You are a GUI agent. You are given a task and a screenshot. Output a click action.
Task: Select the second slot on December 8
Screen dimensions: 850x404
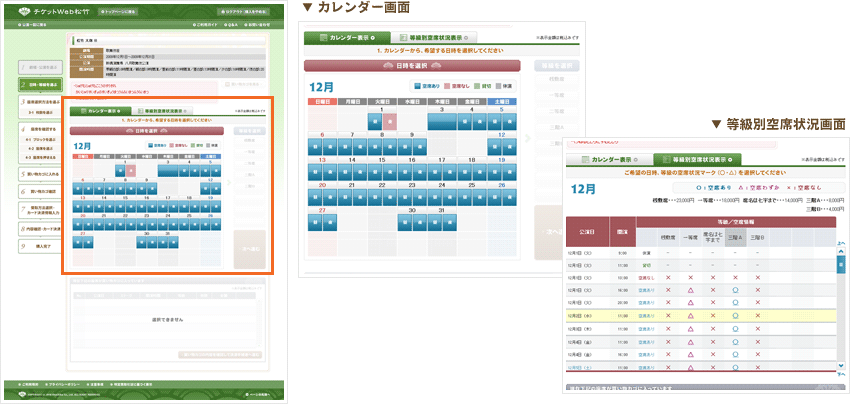[389, 146]
